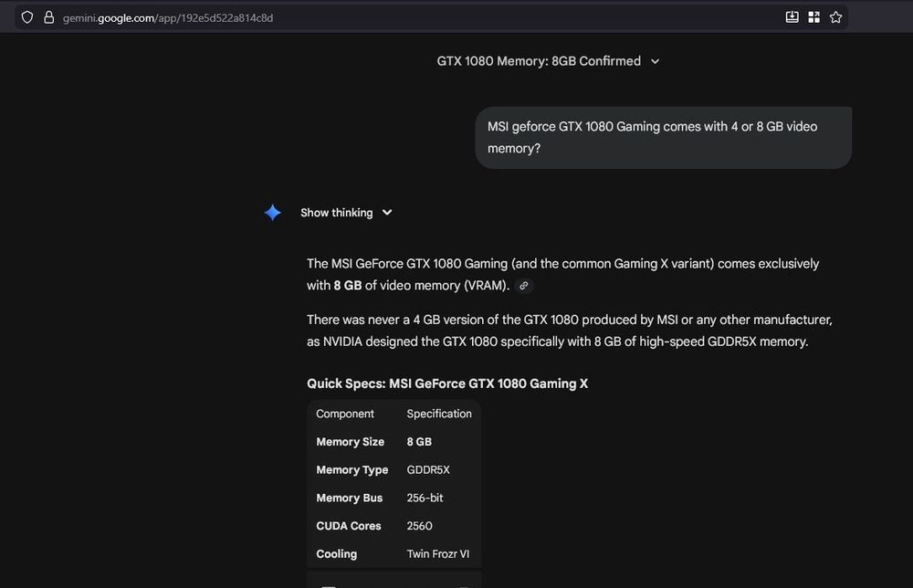Click the Show thinking label
913x588 pixels.
click(x=336, y=213)
